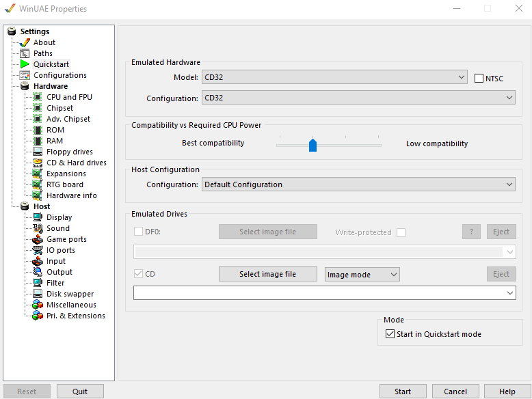Screen dimensions: 532x399
Task: Click the IO ports connector icon
Action: (x=38, y=250)
